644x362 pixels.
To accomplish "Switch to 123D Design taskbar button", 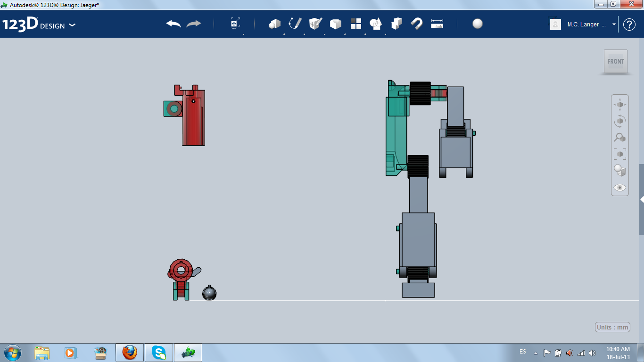I will 189,353.
